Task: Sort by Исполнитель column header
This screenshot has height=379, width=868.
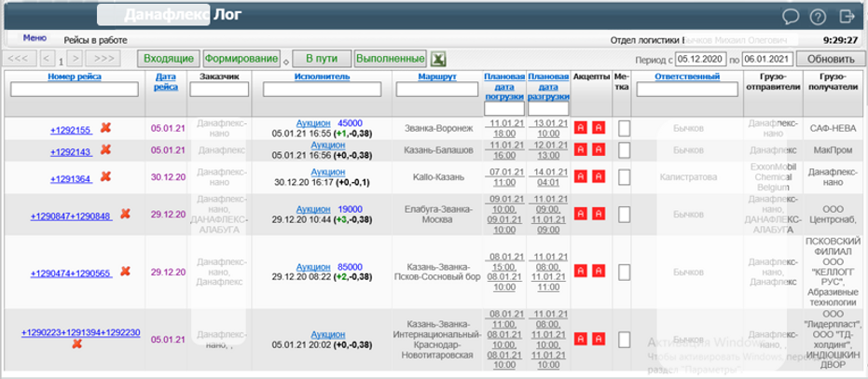Action: click(323, 77)
